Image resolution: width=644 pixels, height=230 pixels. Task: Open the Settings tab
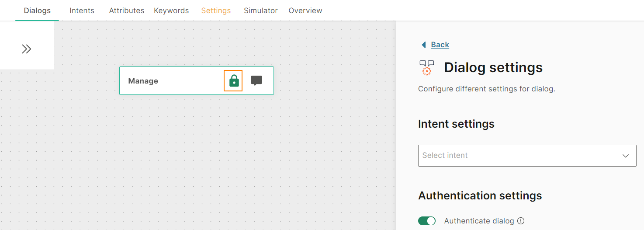(x=216, y=10)
